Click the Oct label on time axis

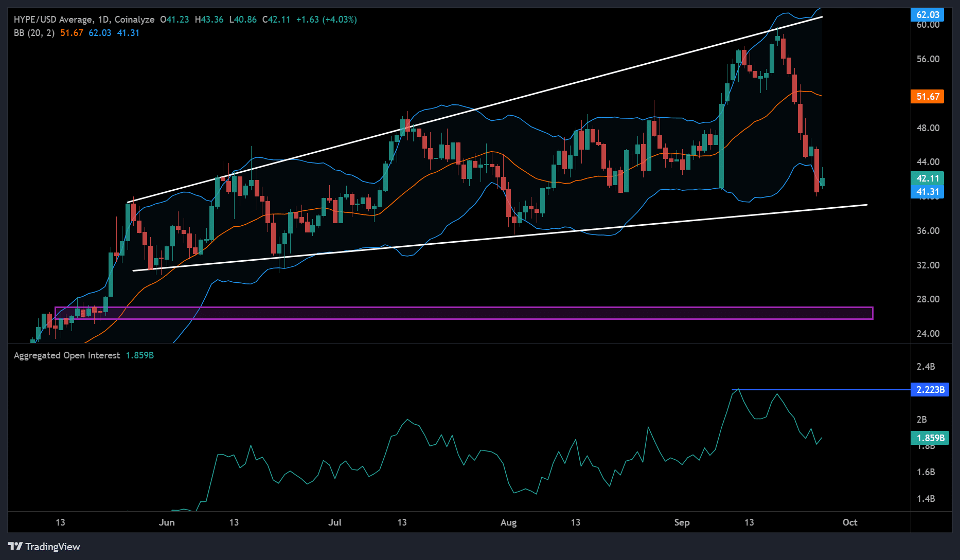point(849,522)
